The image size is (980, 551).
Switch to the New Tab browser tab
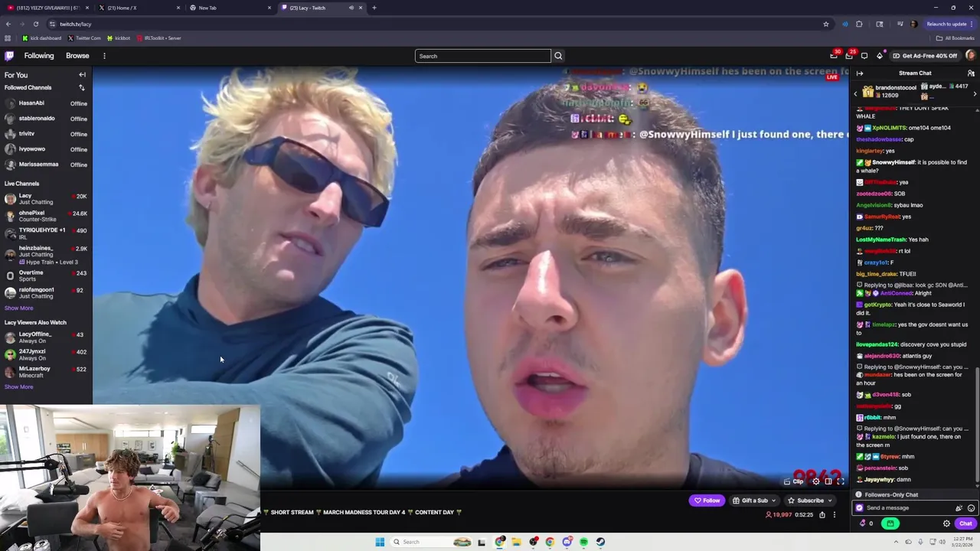pyautogui.click(x=230, y=8)
